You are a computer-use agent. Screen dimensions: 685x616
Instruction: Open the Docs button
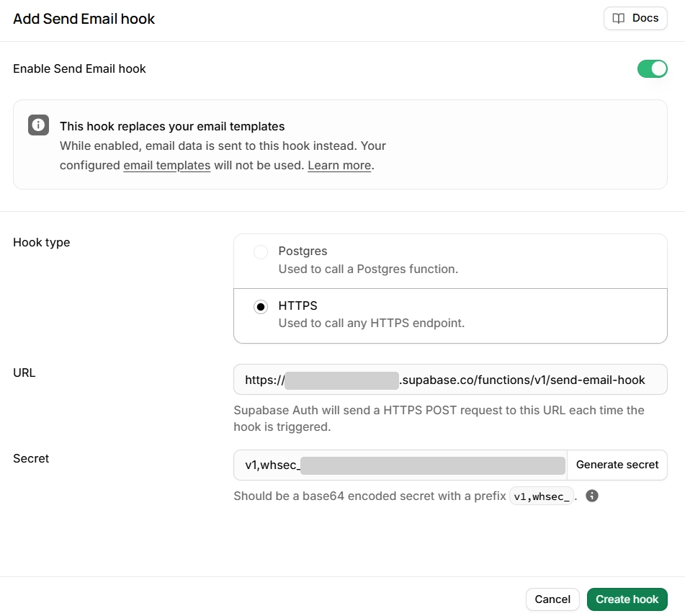coord(635,18)
